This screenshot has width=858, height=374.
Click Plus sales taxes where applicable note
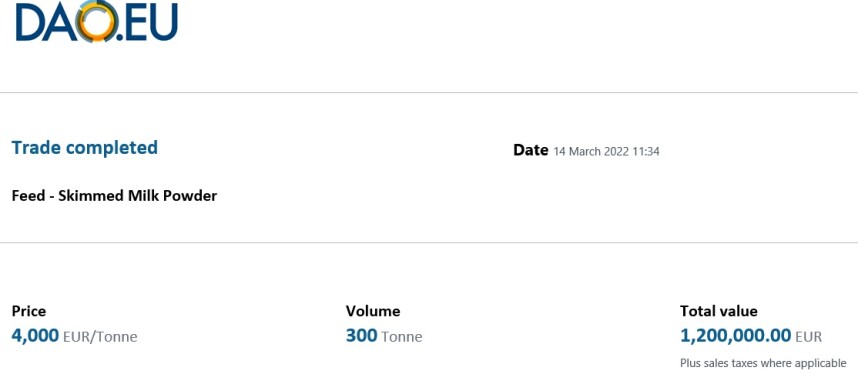[x=763, y=363]
